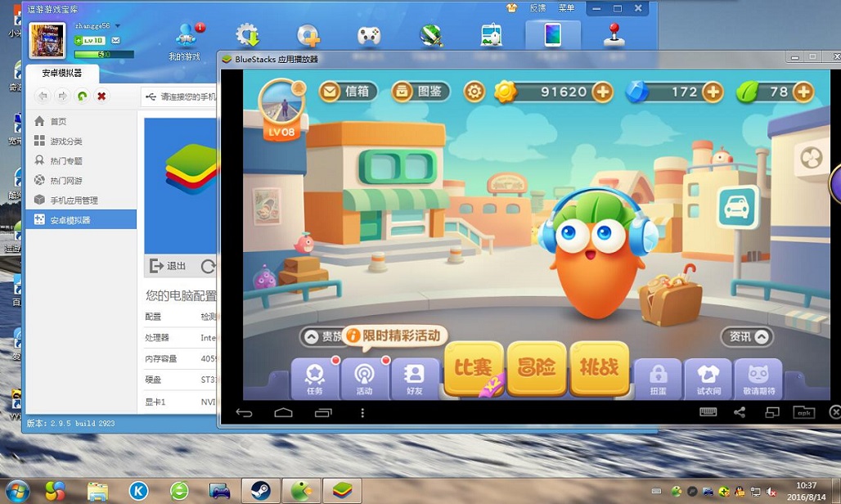Viewport: 841px width, 504px height.
Task: Click the green experience progress bar
Action: coord(104,54)
